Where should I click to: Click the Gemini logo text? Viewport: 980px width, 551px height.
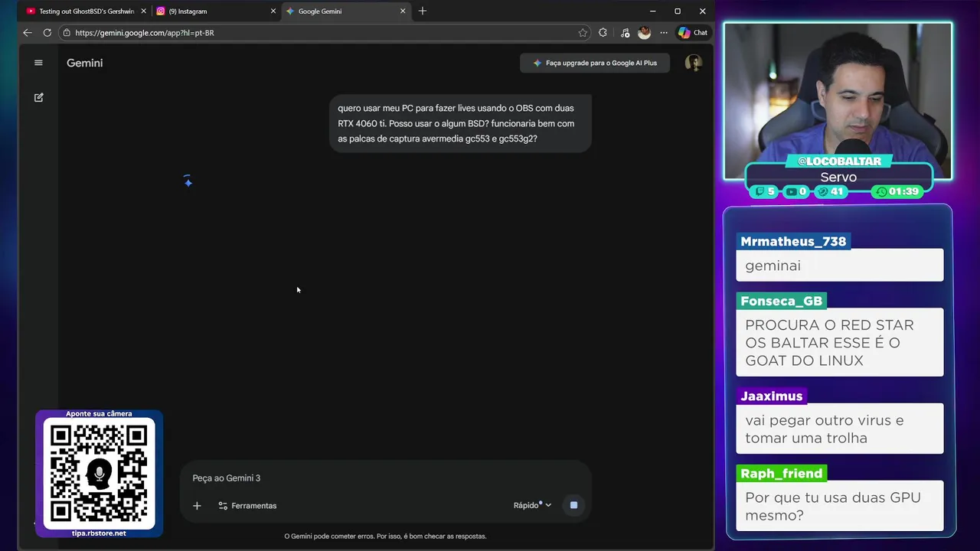(84, 63)
